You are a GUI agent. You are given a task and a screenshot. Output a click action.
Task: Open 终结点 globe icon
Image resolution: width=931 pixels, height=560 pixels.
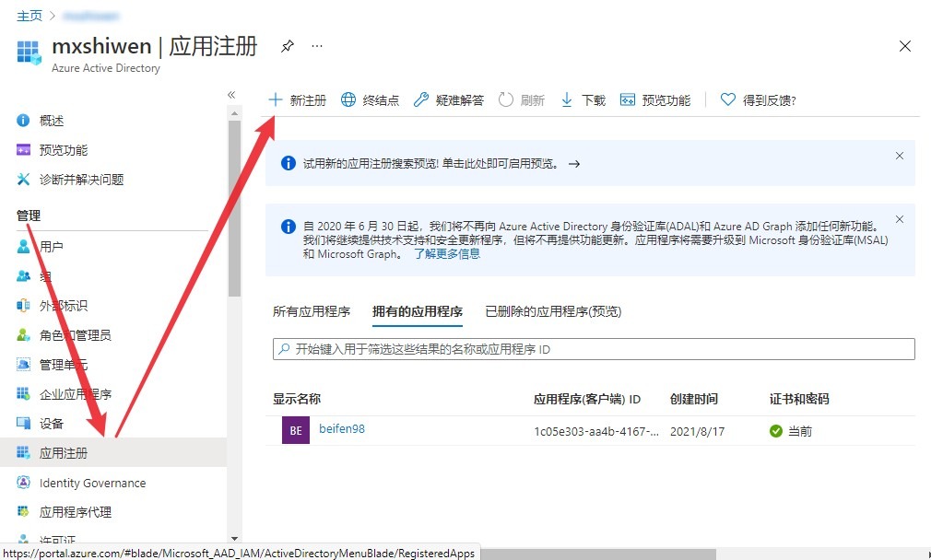(x=348, y=99)
